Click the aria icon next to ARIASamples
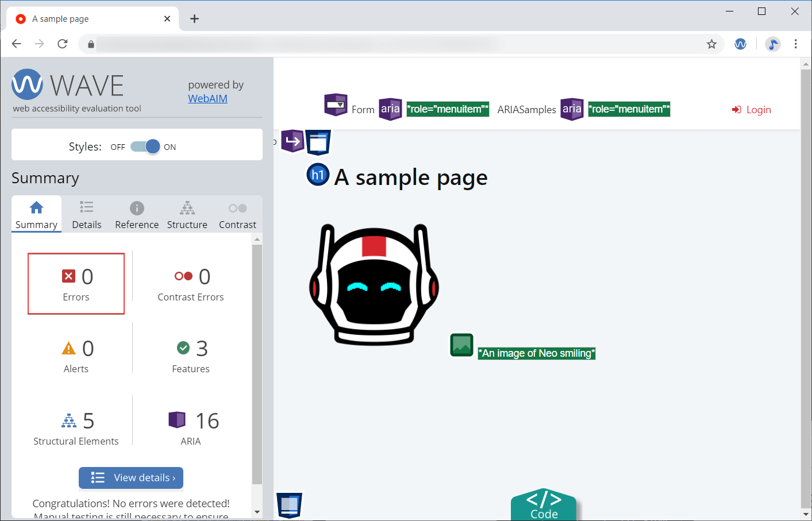This screenshot has width=812, height=521. point(572,109)
